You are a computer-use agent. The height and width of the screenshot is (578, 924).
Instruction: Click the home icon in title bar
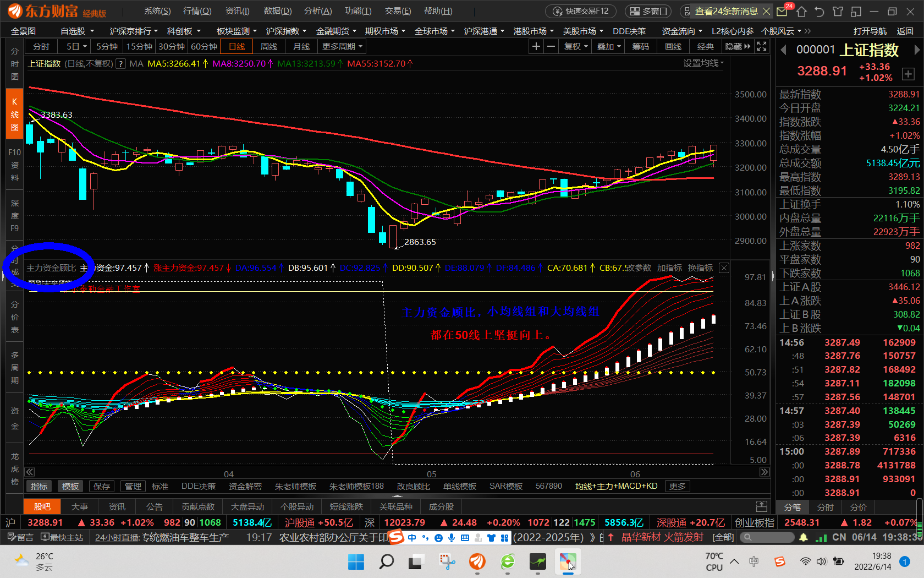pyautogui.click(x=801, y=11)
